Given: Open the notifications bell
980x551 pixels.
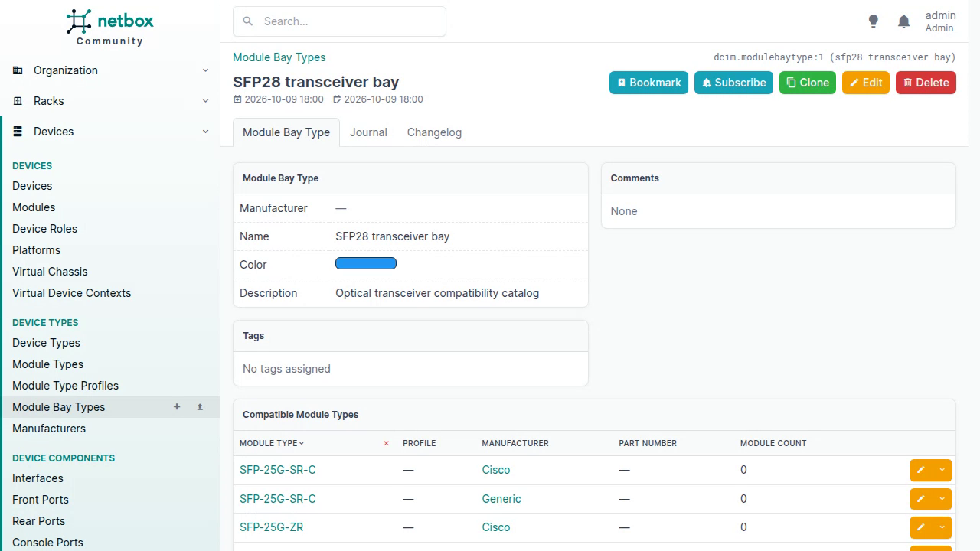Looking at the screenshot, I should click(904, 21).
